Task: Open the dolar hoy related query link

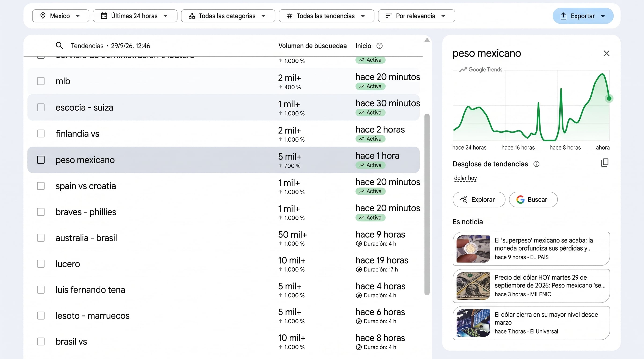Action: click(465, 178)
